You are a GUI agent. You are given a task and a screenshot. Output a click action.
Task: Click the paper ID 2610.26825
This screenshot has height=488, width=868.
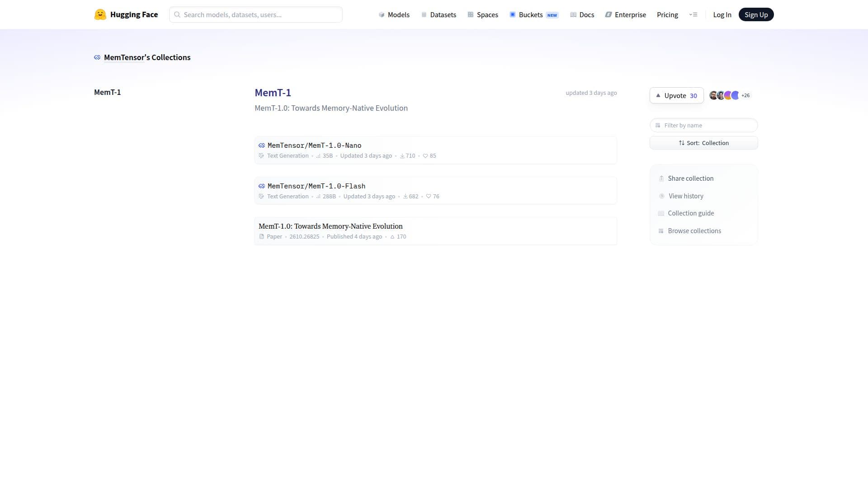point(304,237)
